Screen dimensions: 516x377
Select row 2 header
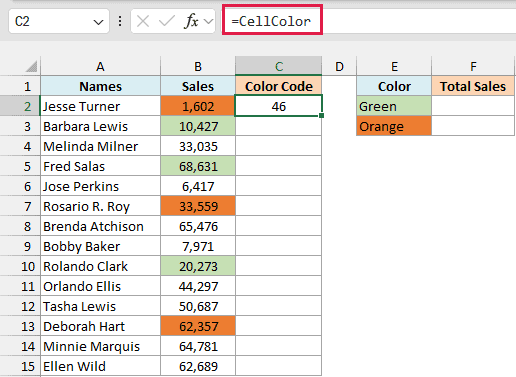coord(20,106)
